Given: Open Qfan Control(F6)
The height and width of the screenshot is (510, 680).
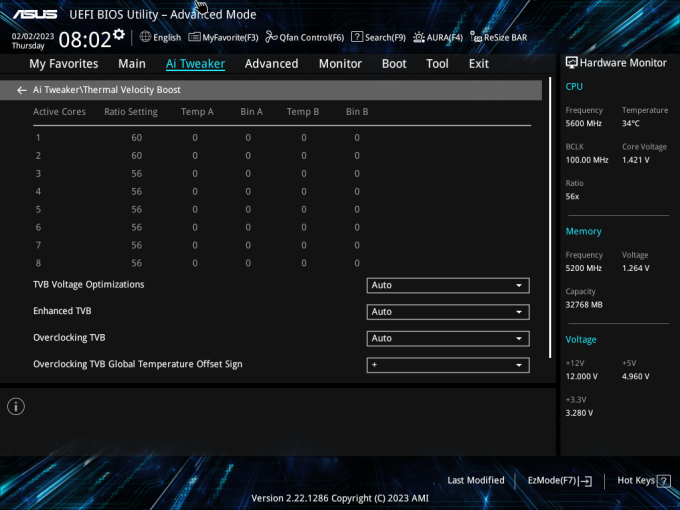Looking at the screenshot, I should pyautogui.click(x=304, y=37).
